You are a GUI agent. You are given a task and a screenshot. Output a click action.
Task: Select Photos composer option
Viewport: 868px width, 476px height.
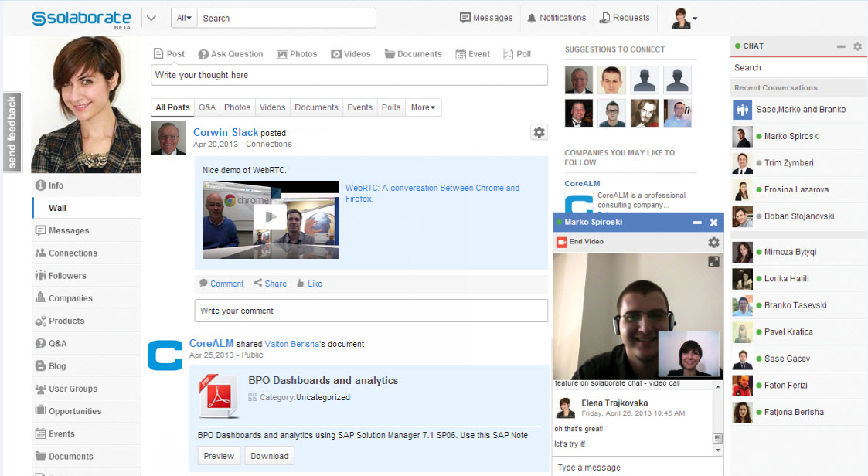pos(298,53)
